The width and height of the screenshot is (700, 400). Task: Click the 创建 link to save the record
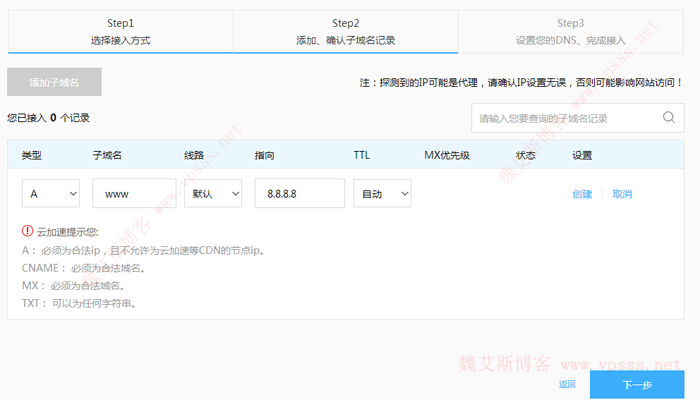click(x=582, y=194)
